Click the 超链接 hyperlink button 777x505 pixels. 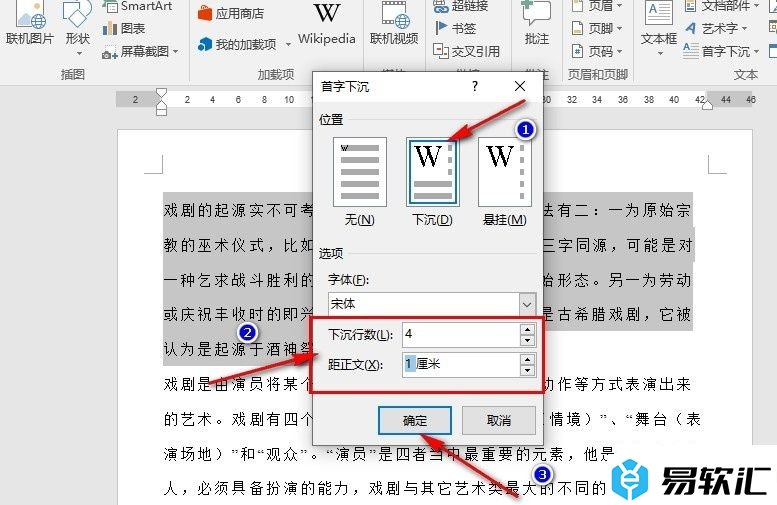461,6
